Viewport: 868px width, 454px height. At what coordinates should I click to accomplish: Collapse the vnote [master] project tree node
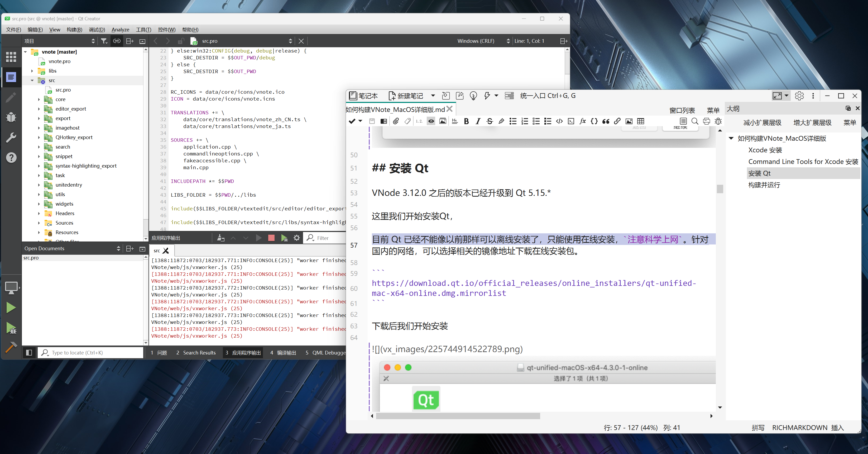[x=25, y=52]
